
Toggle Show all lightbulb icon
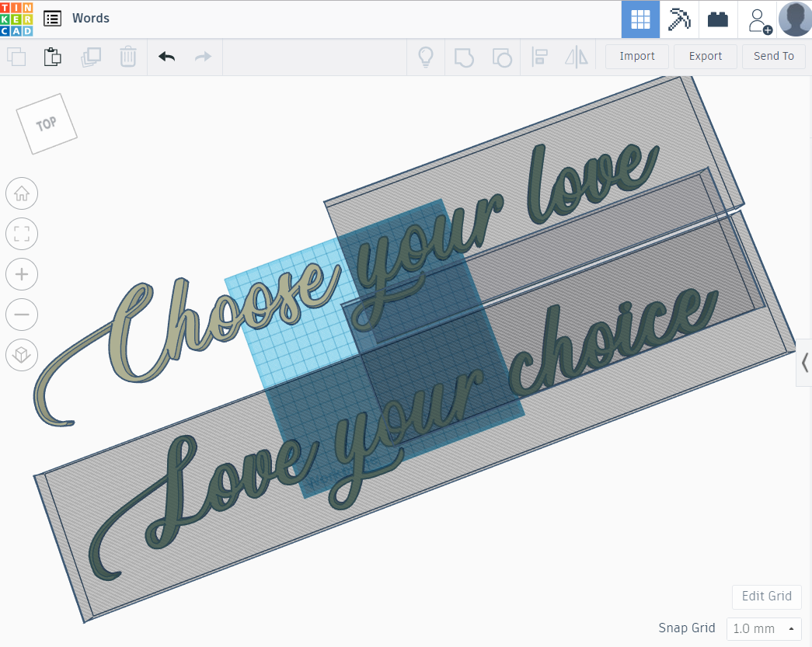(x=426, y=57)
